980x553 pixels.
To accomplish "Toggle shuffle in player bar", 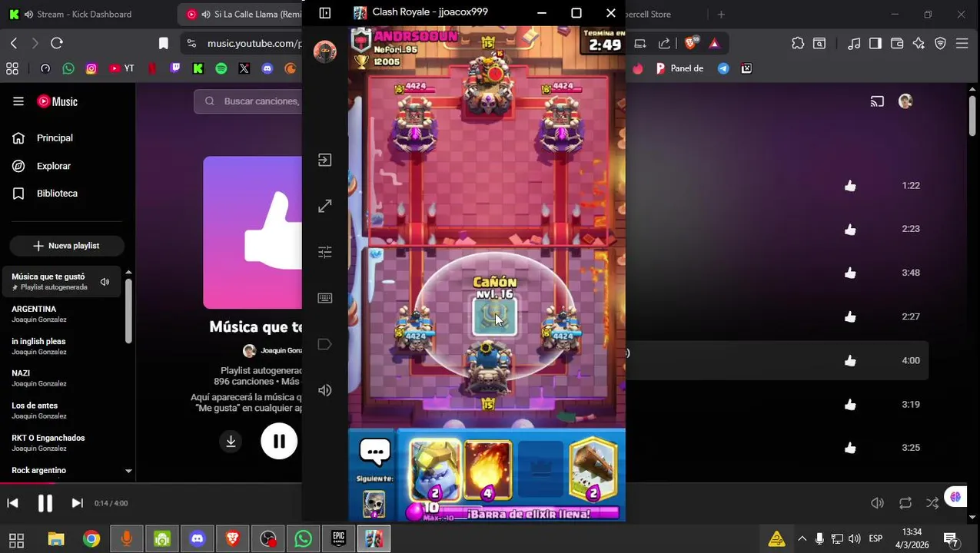I will (932, 503).
